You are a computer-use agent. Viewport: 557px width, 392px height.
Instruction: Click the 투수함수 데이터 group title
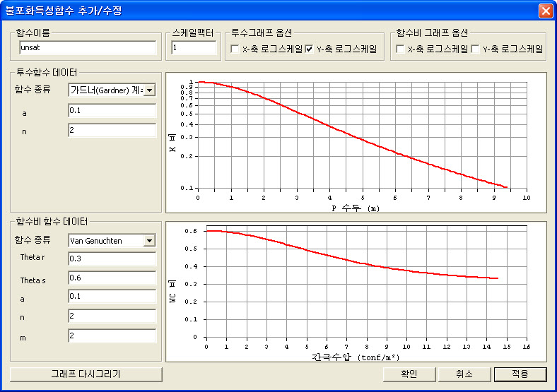coord(47,73)
